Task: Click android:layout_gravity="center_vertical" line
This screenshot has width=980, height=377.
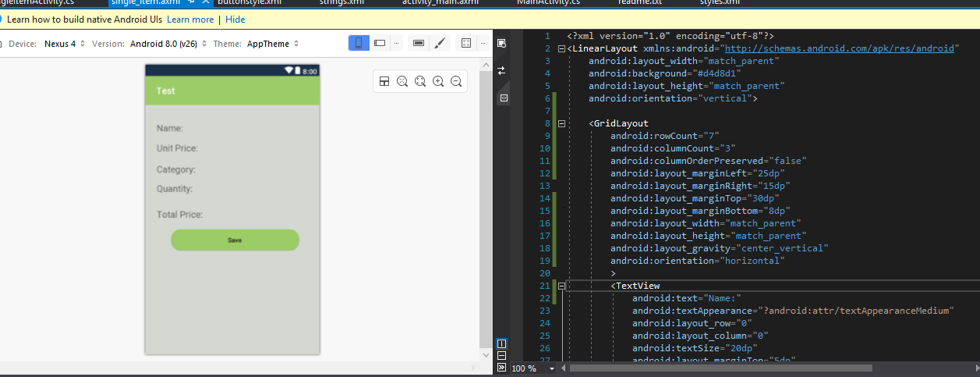Action: [x=720, y=248]
